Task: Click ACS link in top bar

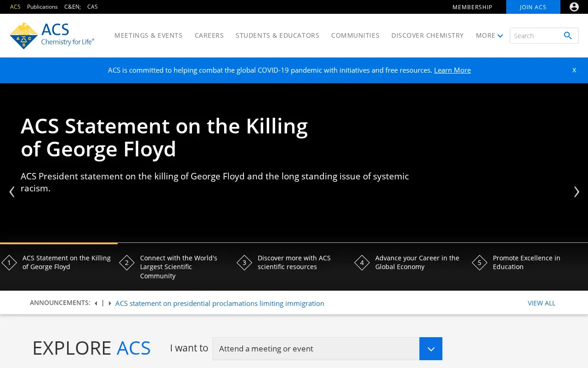Action: coord(15,7)
